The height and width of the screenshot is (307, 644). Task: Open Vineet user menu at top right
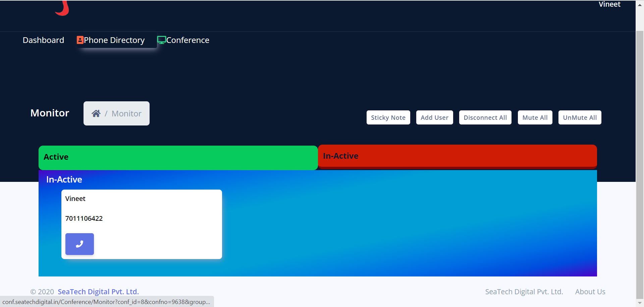pyautogui.click(x=609, y=5)
